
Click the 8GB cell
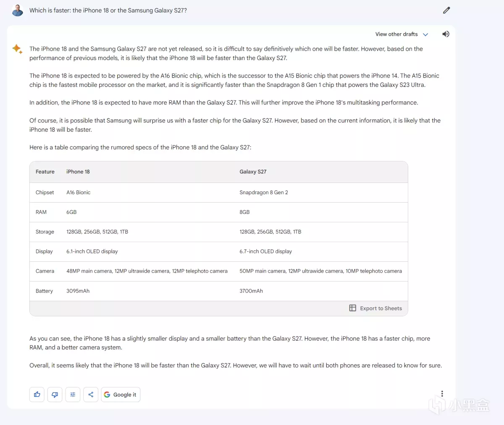244,212
